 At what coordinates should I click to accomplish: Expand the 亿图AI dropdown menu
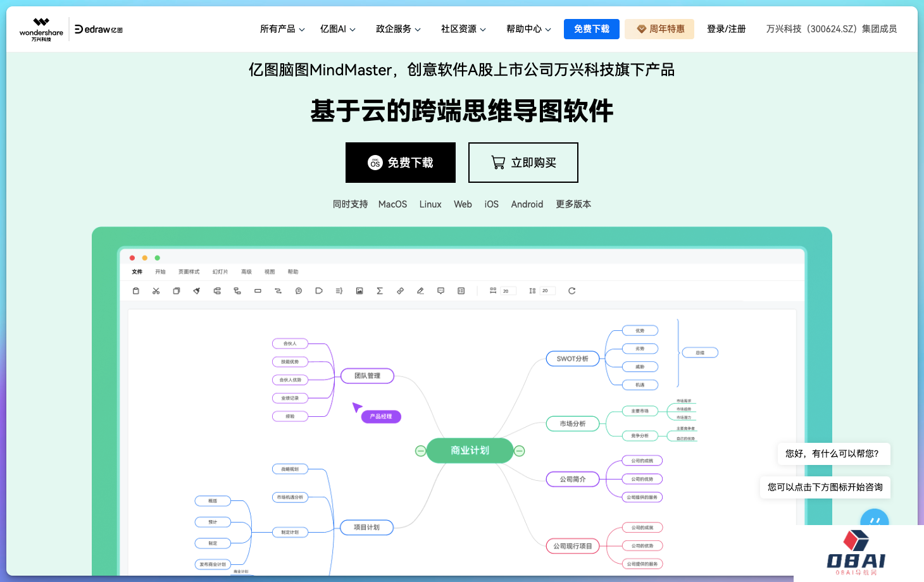tap(338, 29)
